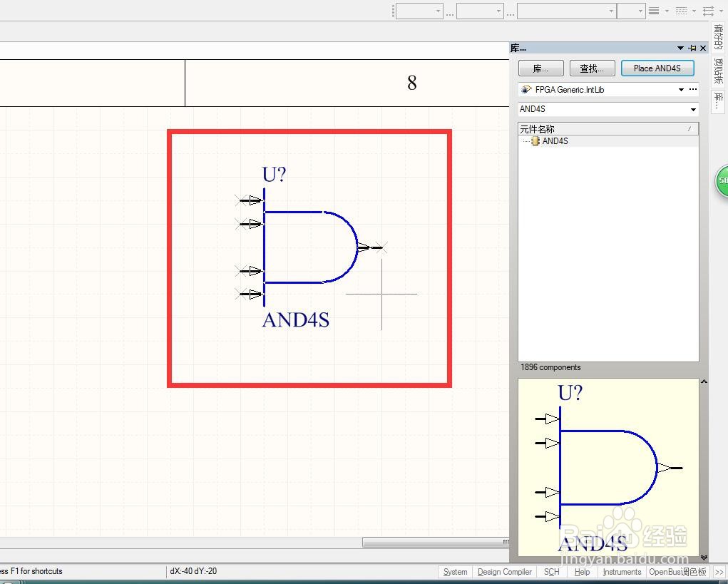Expand the FPGA Generic.IntLib library dropdown
Viewport: 728px width, 584px height.
point(681,90)
